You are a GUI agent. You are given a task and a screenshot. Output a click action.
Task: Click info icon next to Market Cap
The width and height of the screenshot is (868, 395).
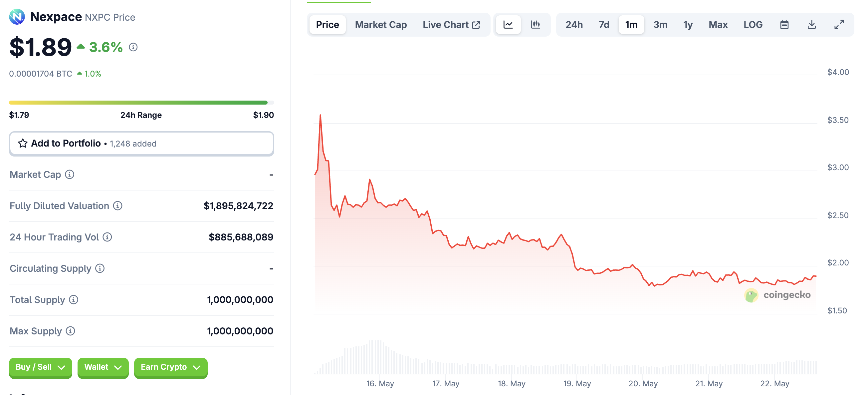tap(70, 175)
